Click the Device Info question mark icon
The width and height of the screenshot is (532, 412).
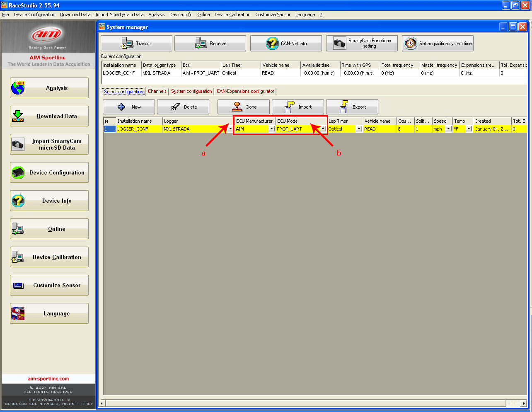click(x=18, y=201)
